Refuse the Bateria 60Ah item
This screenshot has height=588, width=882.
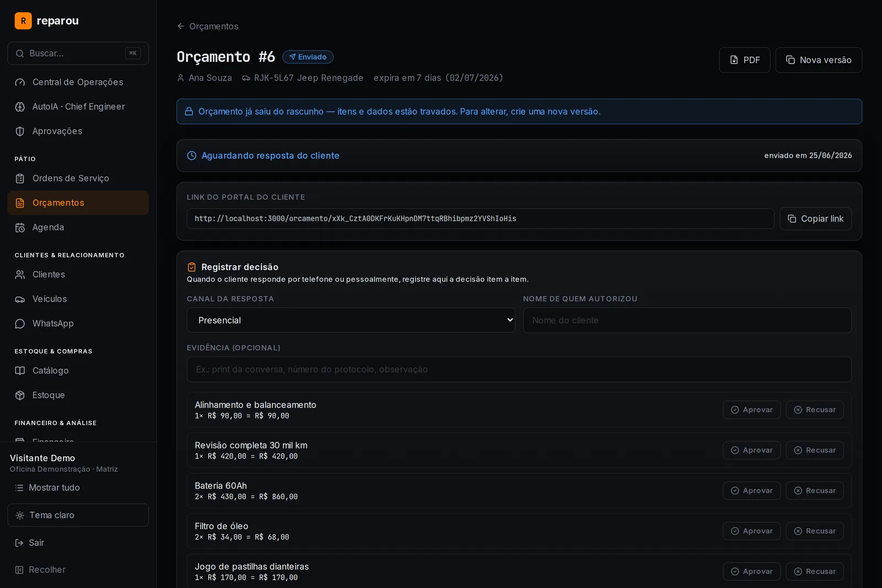point(815,490)
